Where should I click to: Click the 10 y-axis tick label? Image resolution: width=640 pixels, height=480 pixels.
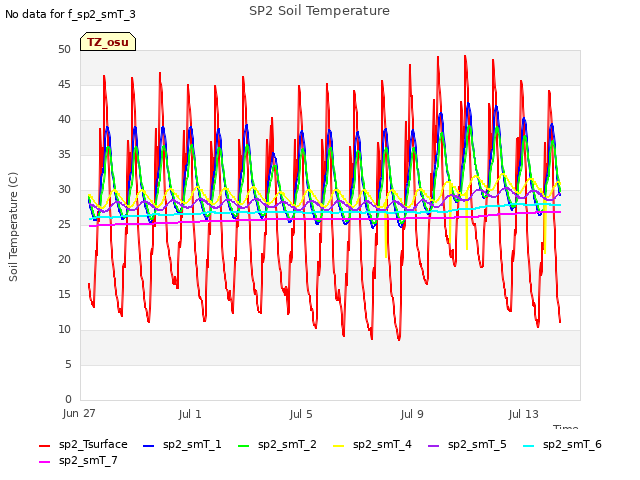pyautogui.click(x=64, y=329)
